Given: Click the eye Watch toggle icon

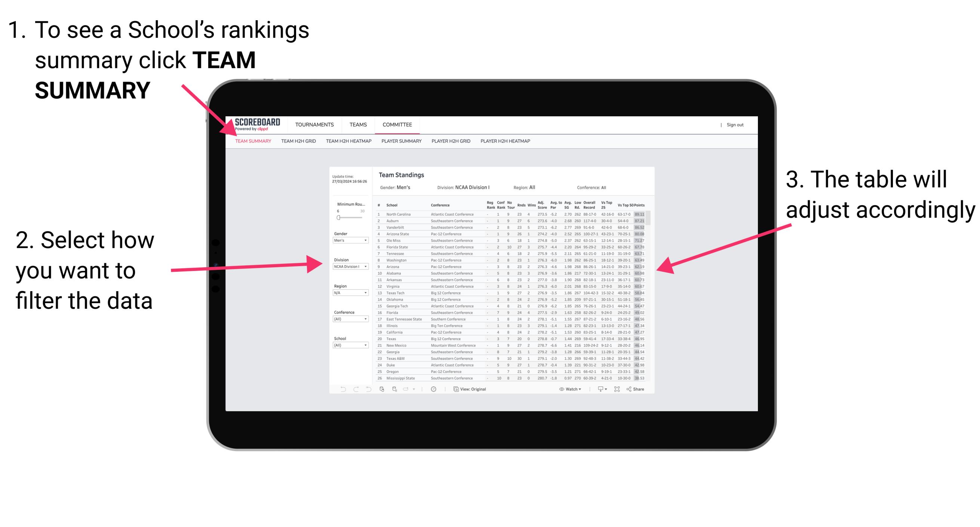Looking at the screenshot, I should click(560, 389).
